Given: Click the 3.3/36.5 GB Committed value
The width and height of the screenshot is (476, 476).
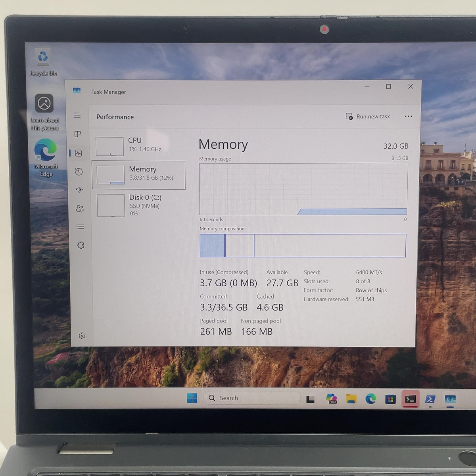Looking at the screenshot, I should (x=224, y=307).
